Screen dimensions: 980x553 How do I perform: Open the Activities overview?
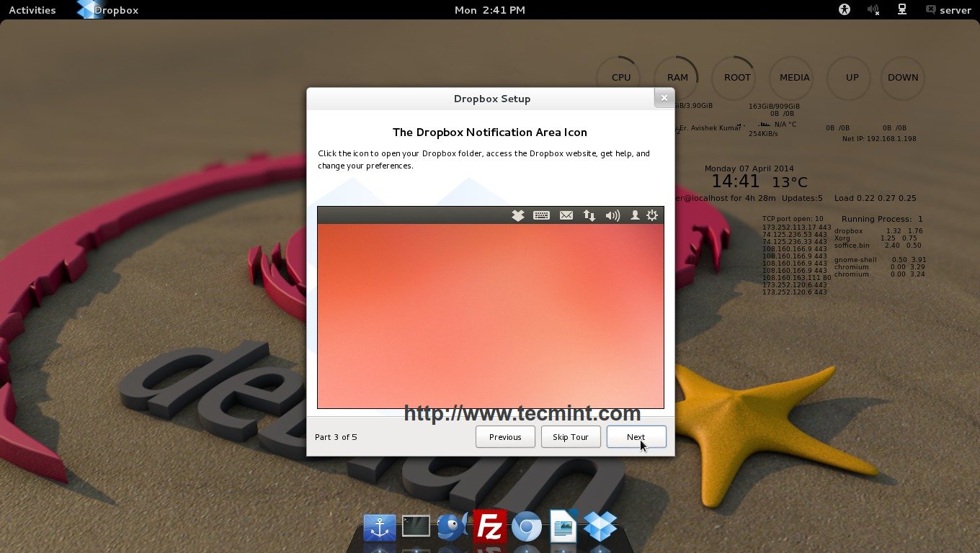(32, 10)
